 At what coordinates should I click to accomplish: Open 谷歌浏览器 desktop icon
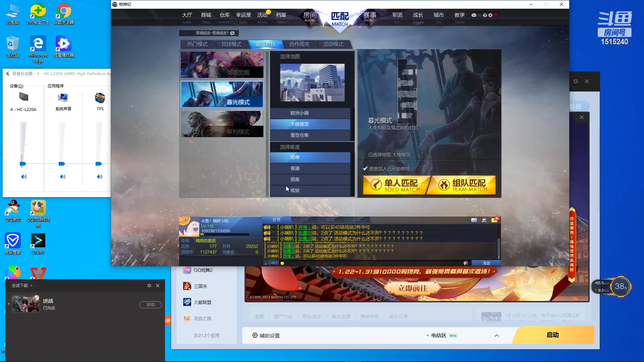pos(64,14)
